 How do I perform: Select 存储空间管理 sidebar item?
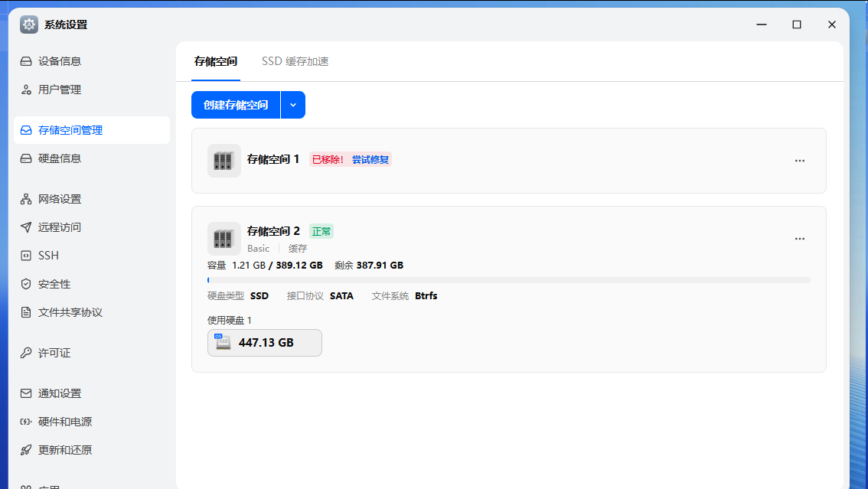[x=91, y=130]
